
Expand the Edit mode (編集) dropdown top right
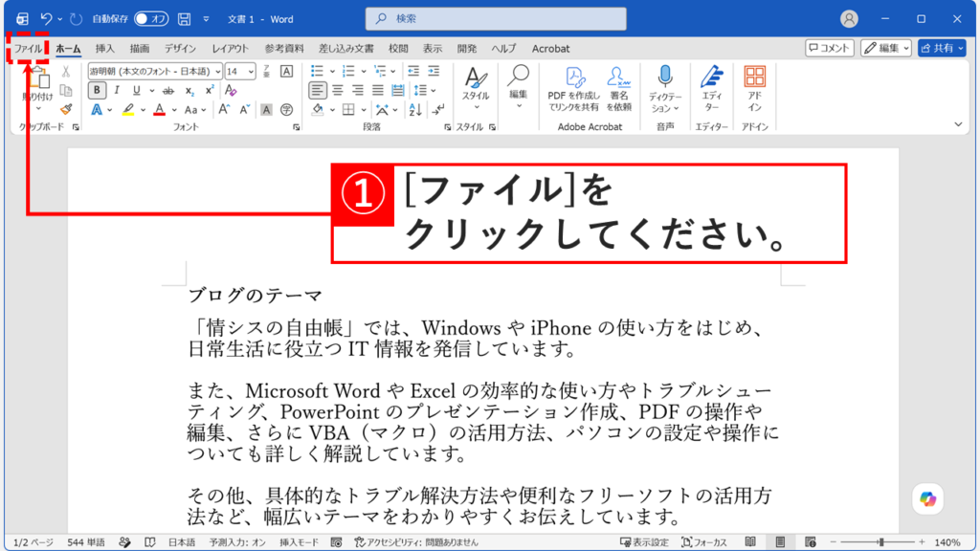click(x=906, y=48)
